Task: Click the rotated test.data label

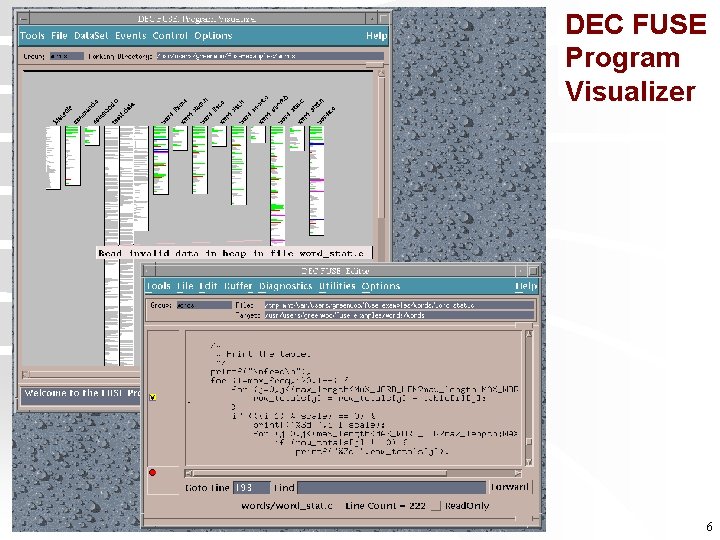Action: pos(124,113)
